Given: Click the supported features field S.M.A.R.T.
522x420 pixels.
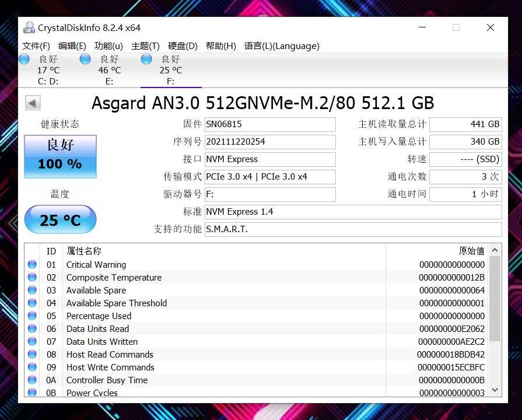Looking at the screenshot, I should (353, 229).
